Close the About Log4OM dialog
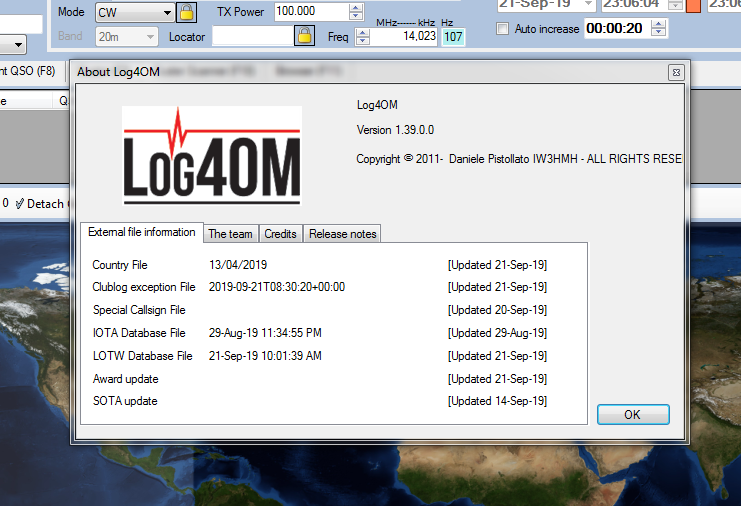This screenshot has height=506, width=741. pos(676,72)
